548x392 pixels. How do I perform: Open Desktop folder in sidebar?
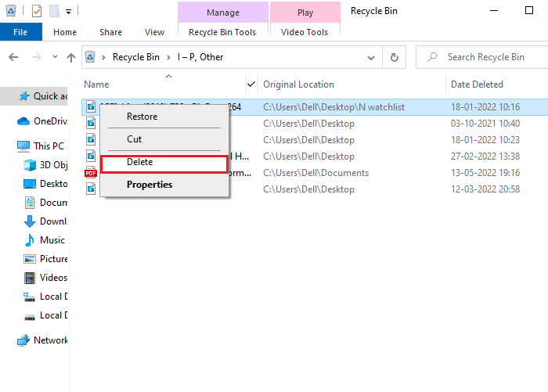(45, 184)
